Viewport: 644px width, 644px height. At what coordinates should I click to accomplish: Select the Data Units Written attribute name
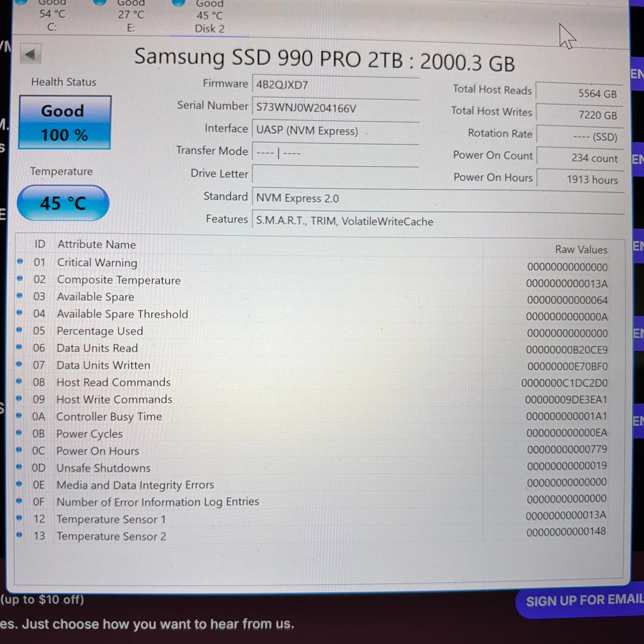tap(103, 365)
